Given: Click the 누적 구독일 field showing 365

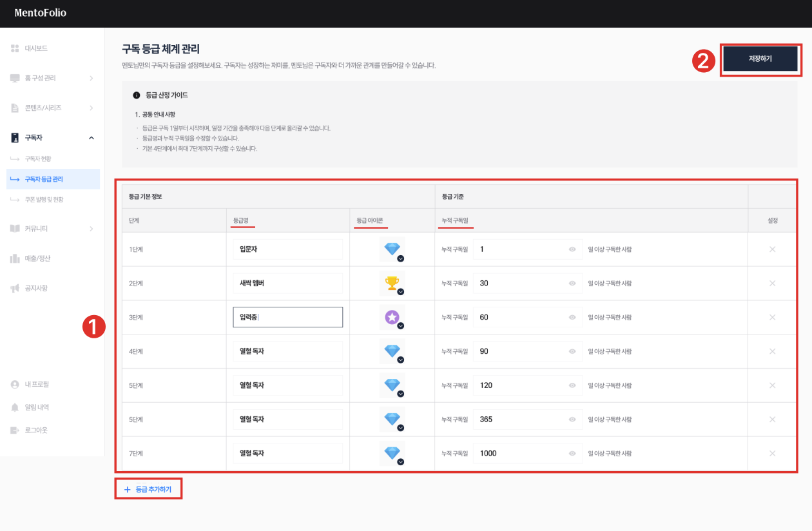Looking at the screenshot, I should [x=528, y=419].
